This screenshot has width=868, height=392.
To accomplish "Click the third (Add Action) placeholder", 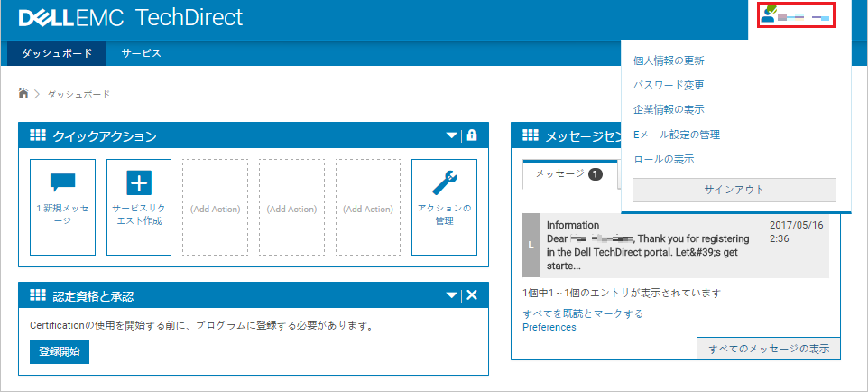I will 367,208.
